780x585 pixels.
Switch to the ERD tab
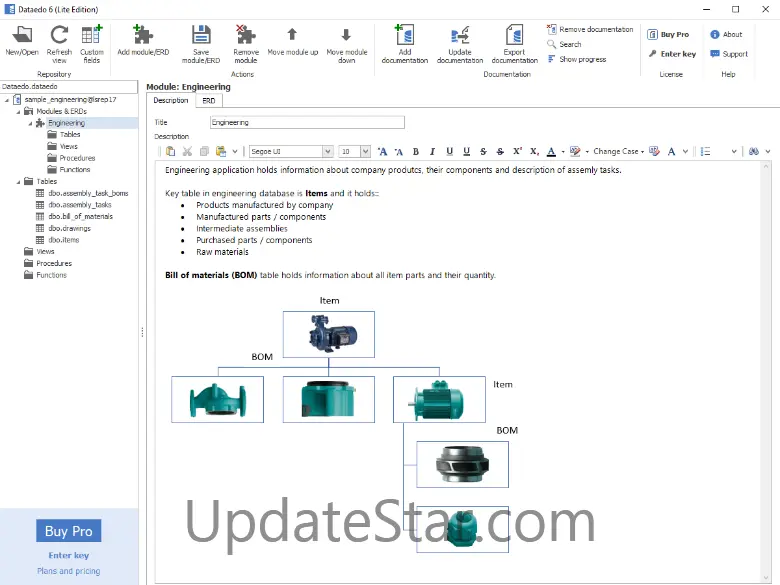209,100
